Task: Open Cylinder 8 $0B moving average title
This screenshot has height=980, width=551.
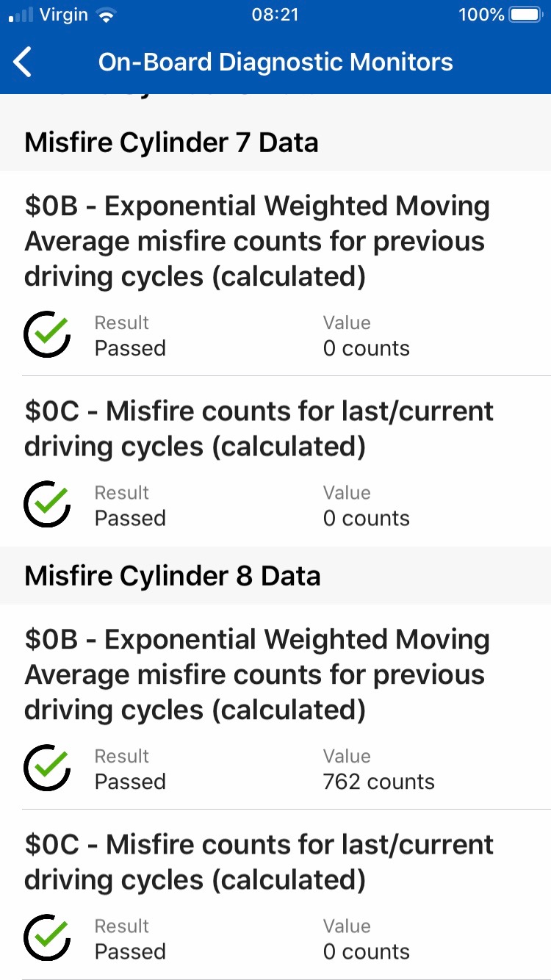Action: [x=257, y=675]
